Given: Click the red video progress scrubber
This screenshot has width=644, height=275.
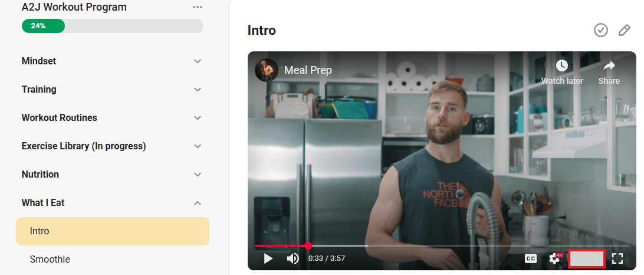Looking at the screenshot, I should click(308, 246).
